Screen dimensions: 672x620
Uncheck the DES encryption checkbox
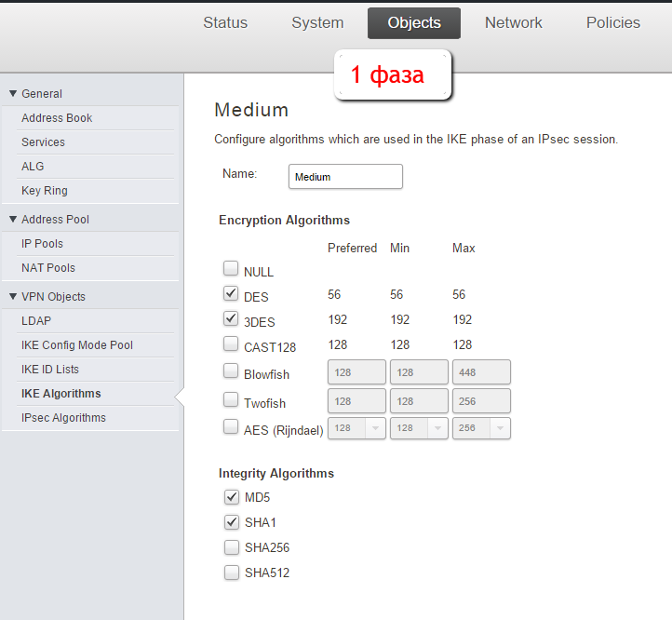tap(231, 294)
